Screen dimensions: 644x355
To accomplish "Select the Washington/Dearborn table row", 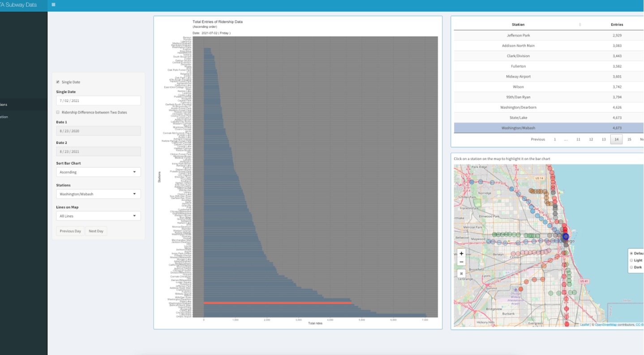I will click(x=549, y=107).
